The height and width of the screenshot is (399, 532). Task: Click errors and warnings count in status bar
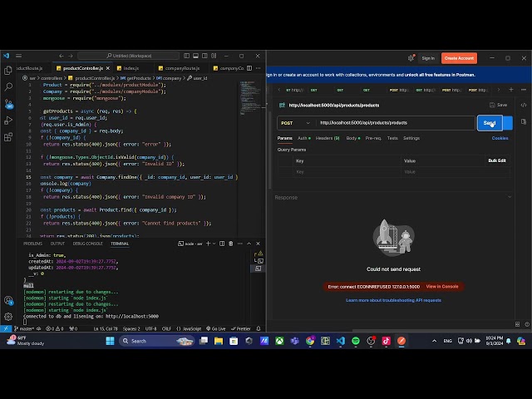tap(55, 328)
